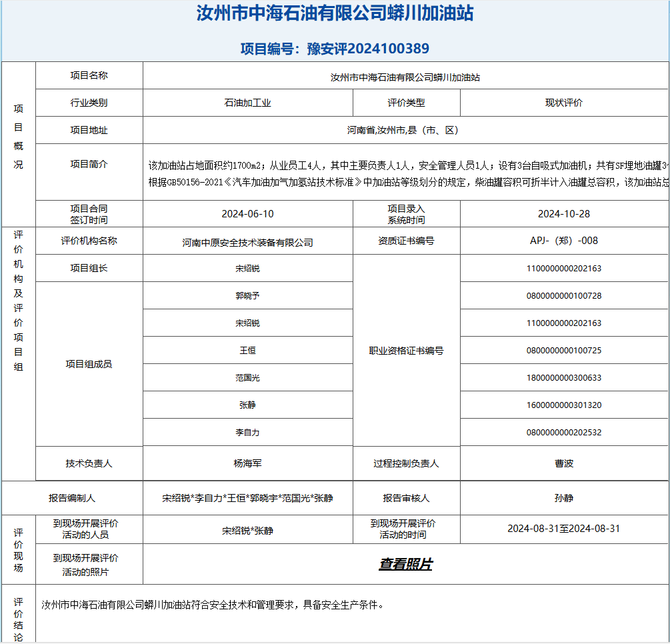670x644 pixels.
Task: Select the 石油加工业 cell
Action: click(248, 103)
